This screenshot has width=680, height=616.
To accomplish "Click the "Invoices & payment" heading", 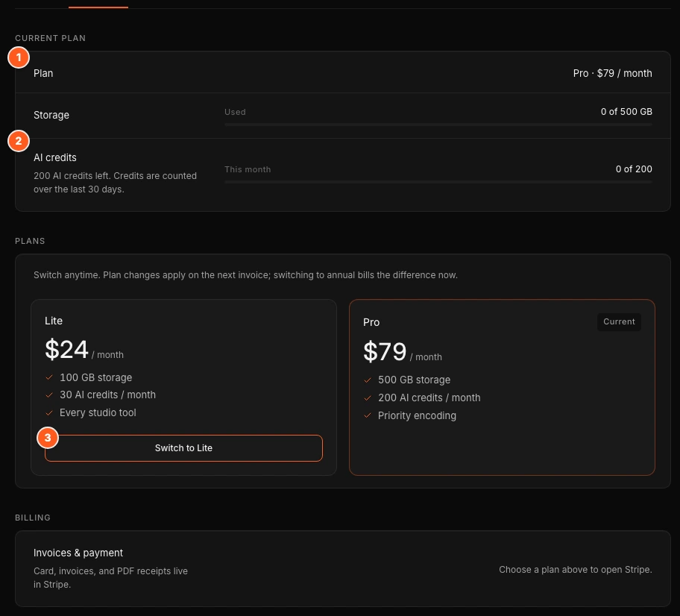I will [x=78, y=553].
